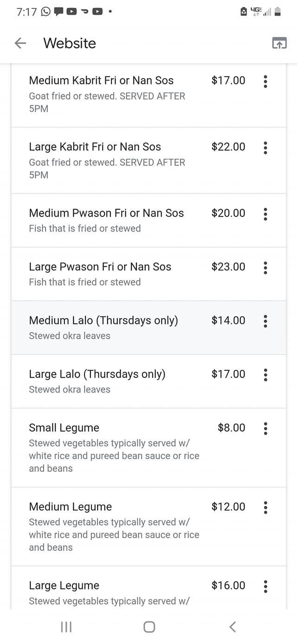Open more options for Medium Pwason Fri
Viewport: 297px width, 644px height.
[265, 214]
